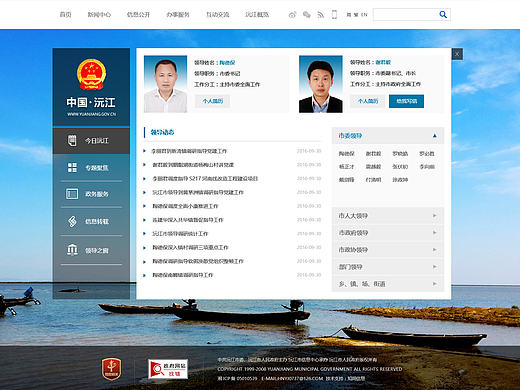This screenshot has height=390, width=520.
Task: Click the 中国·沅江 site title
Action: coord(91,102)
